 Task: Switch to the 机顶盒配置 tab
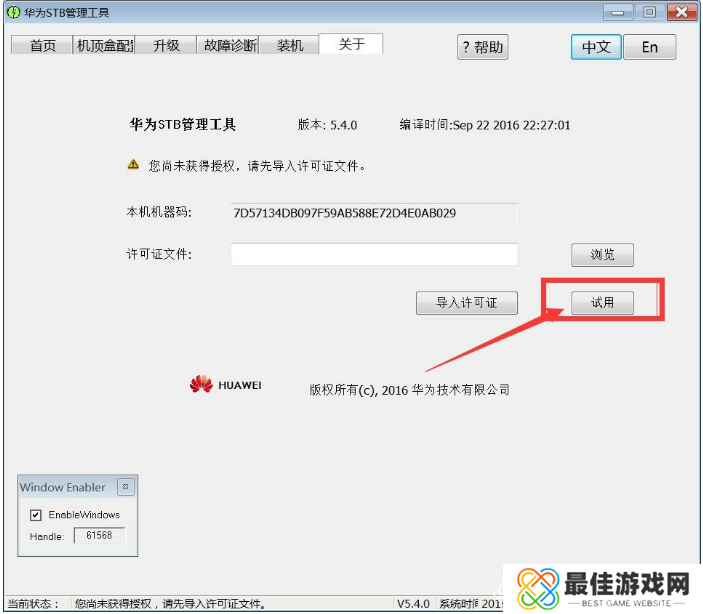pyautogui.click(x=105, y=46)
